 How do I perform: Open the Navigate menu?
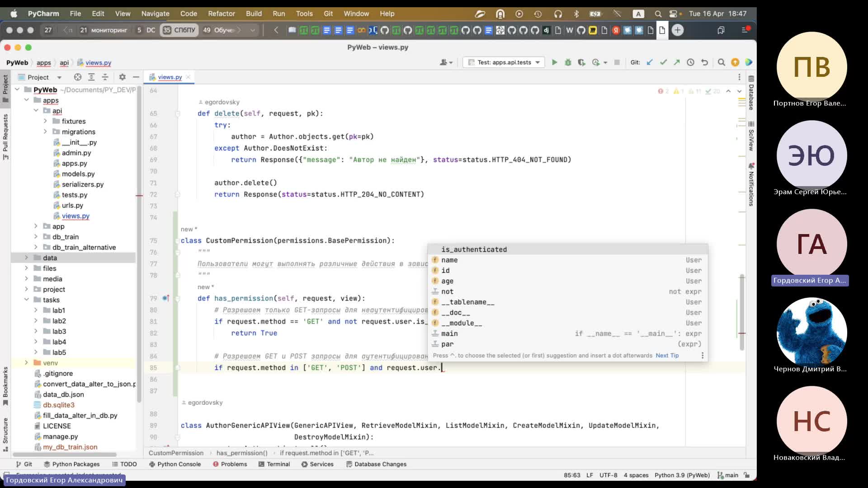[x=155, y=14]
